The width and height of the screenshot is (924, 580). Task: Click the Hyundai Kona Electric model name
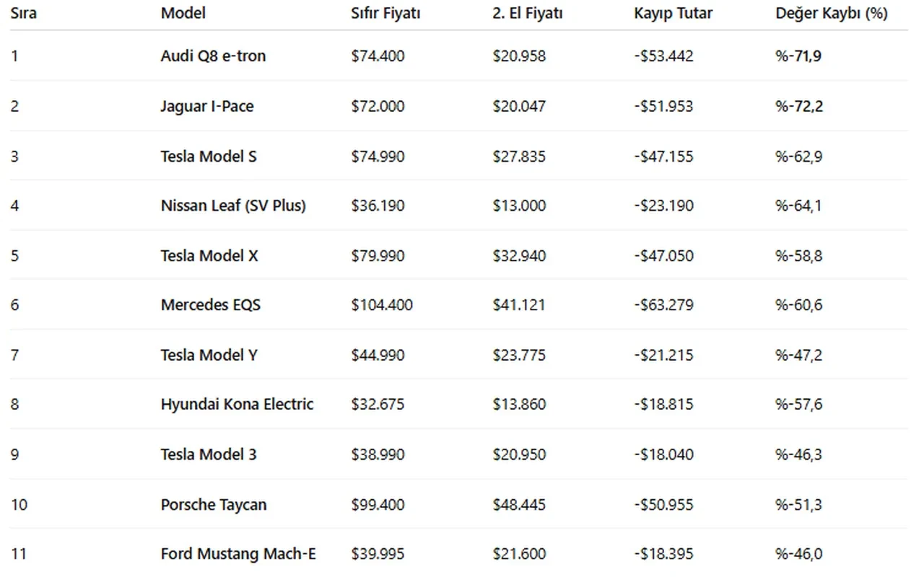click(237, 404)
